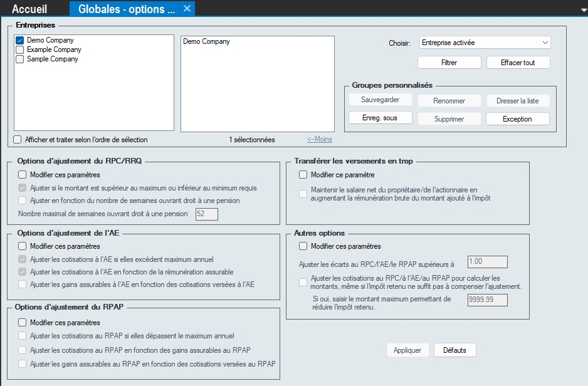Enable Modifier ce paramètre for Transférer les versements
This screenshot has height=386, width=588.
303,175
